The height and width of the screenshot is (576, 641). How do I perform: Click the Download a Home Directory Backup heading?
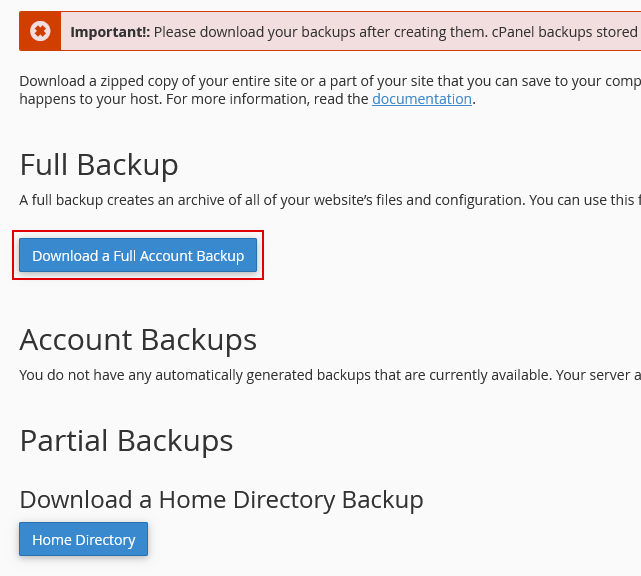221,499
